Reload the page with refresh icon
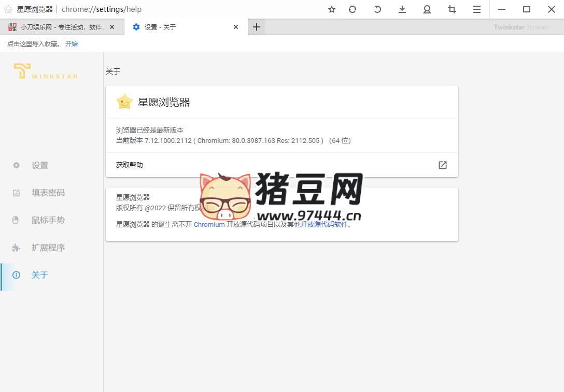The image size is (564, 392). [353, 9]
